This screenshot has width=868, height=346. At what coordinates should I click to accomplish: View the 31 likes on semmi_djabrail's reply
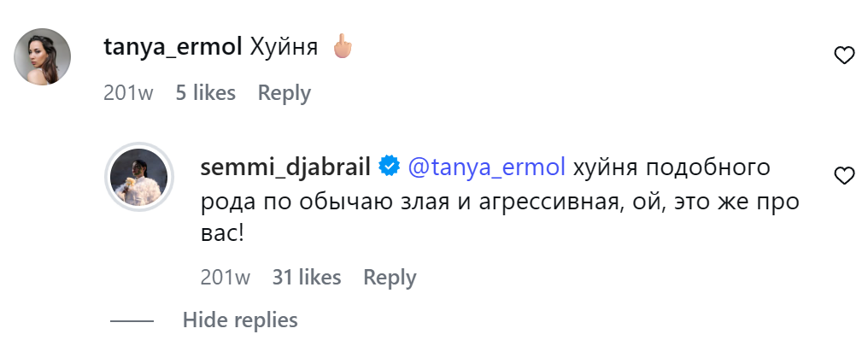[307, 278]
